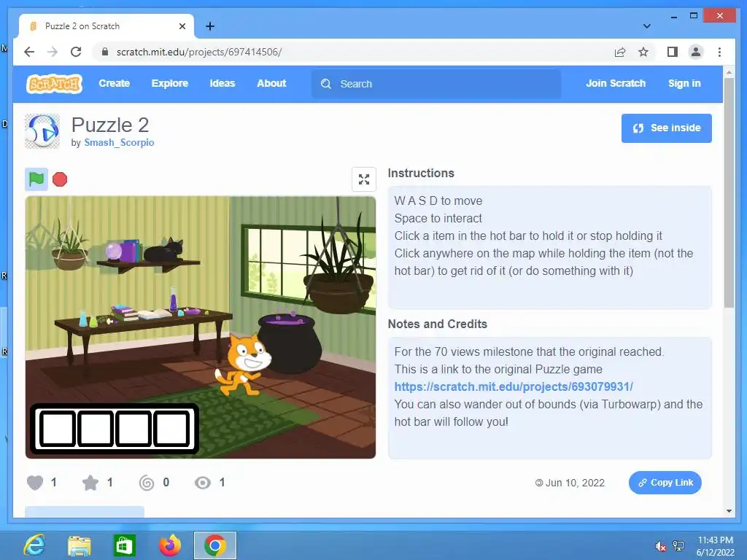The image size is (747, 560).
Task: Open the Ideas menu item
Action: point(222,83)
